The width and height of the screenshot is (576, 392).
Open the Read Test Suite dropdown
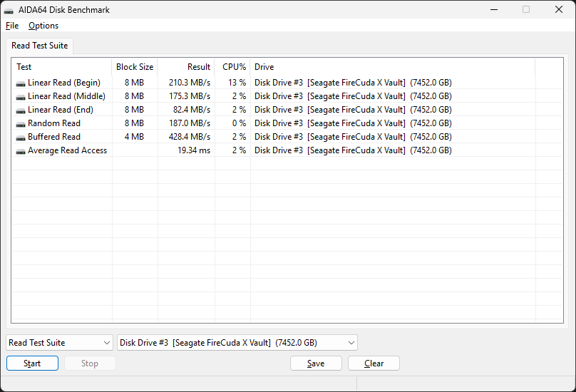pos(59,343)
